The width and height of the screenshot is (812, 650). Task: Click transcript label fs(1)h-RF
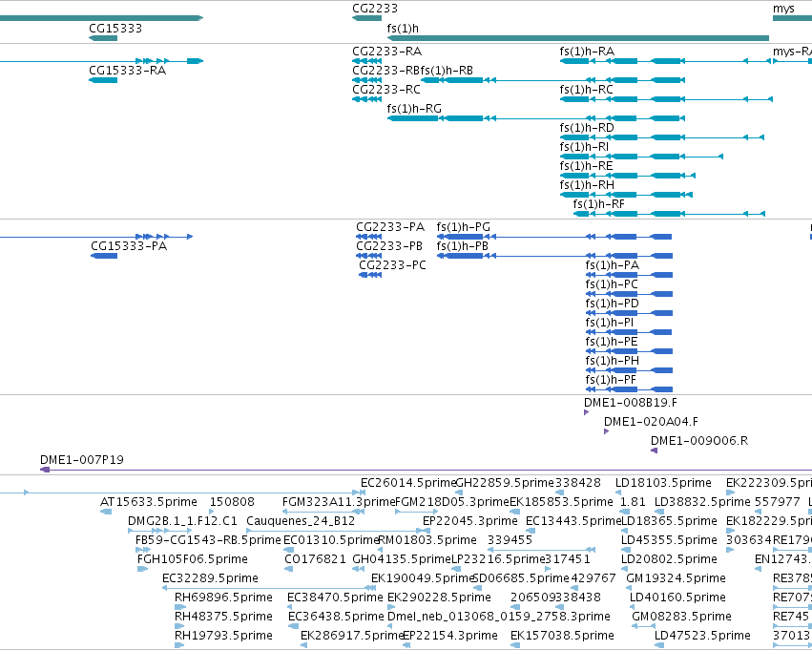click(x=598, y=204)
